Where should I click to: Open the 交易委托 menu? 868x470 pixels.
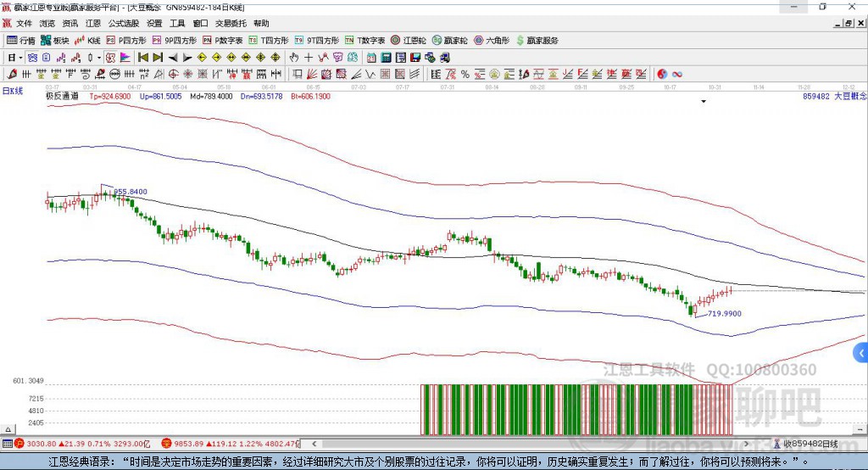pyautogui.click(x=231, y=23)
